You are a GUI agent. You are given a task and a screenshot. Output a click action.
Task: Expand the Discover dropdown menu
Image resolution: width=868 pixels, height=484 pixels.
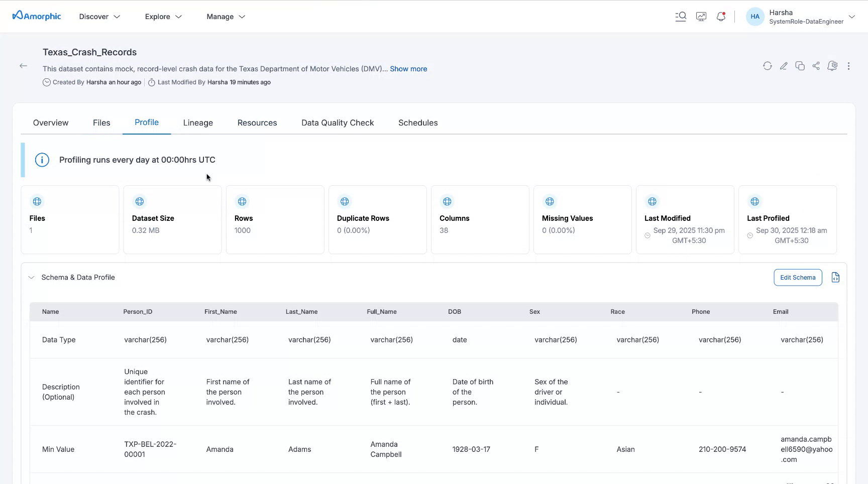click(99, 17)
